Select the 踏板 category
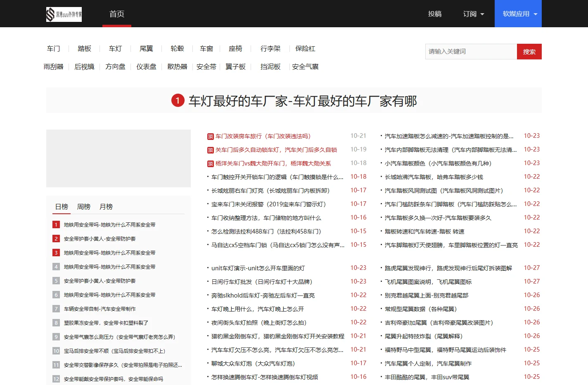 pos(85,49)
